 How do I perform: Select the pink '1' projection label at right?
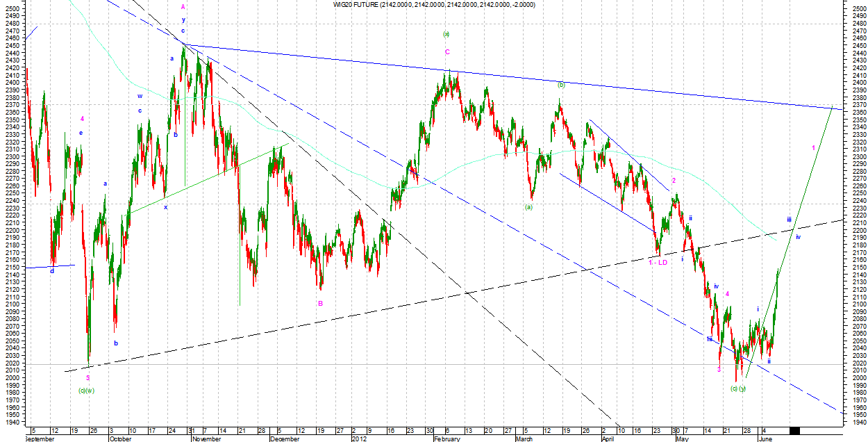tap(813, 148)
